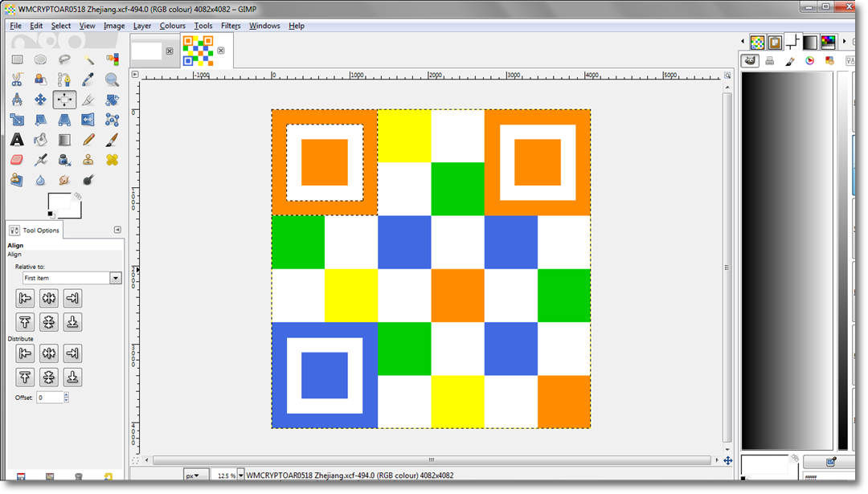This screenshot has width=868, height=494.
Task: Select the Perspective tool
Action: [64, 120]
